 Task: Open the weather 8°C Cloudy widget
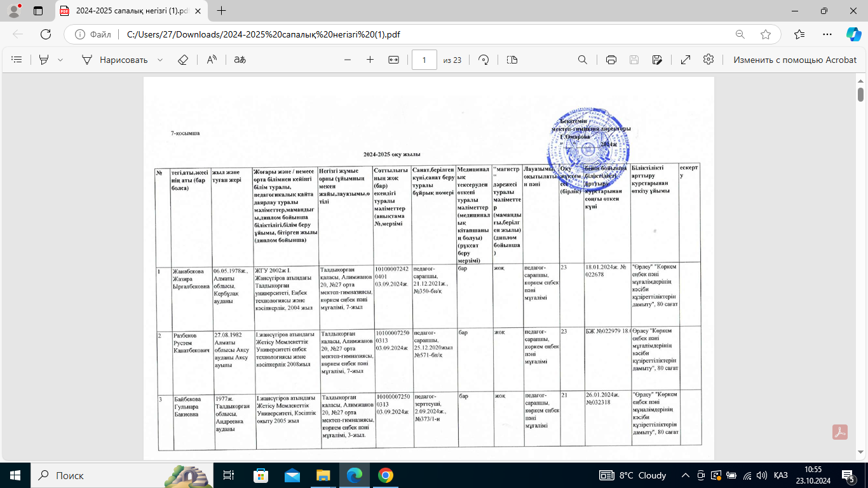pyautogui.click(x=634, y=475)
